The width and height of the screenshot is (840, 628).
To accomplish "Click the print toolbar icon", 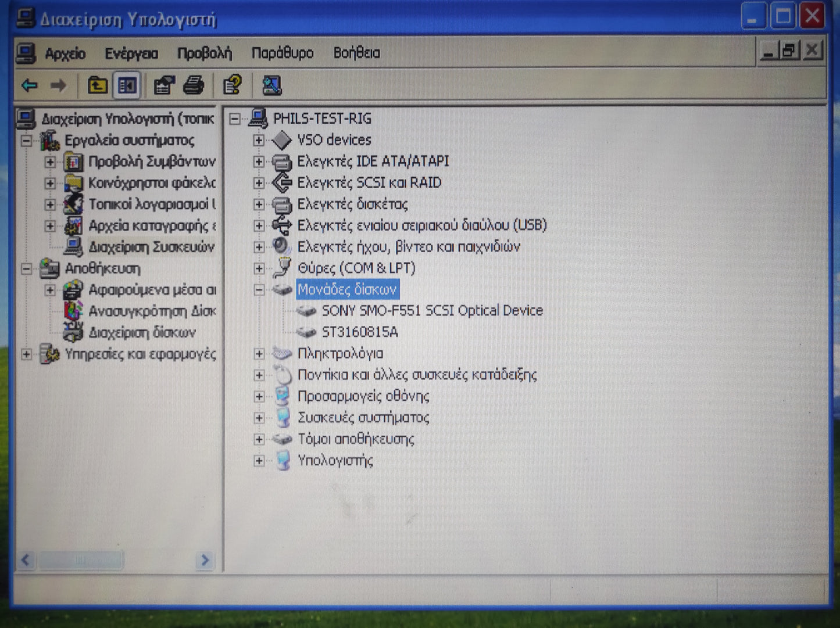I will (x=195, y=85).
